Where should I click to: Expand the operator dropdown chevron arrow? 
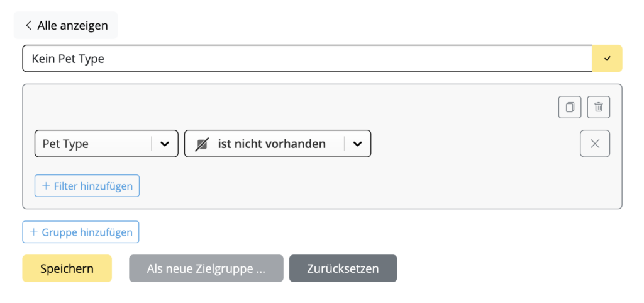(358, 144)
